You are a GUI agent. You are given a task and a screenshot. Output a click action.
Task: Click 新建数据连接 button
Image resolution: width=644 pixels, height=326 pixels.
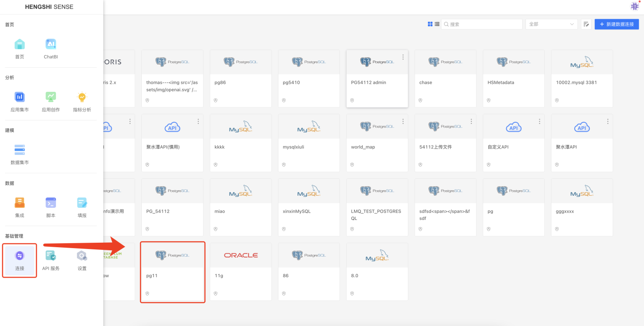coord(616,24)
